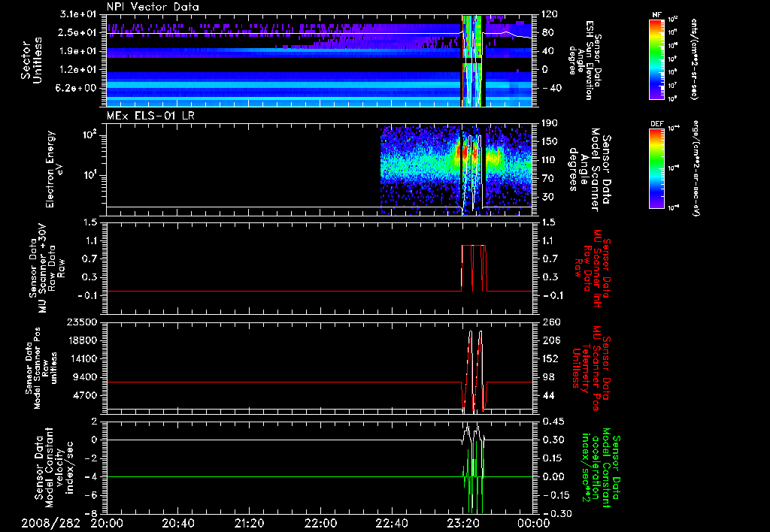
Task: Click the 1.9e+01 sector tick value
Action: click(x=78, y=51)
